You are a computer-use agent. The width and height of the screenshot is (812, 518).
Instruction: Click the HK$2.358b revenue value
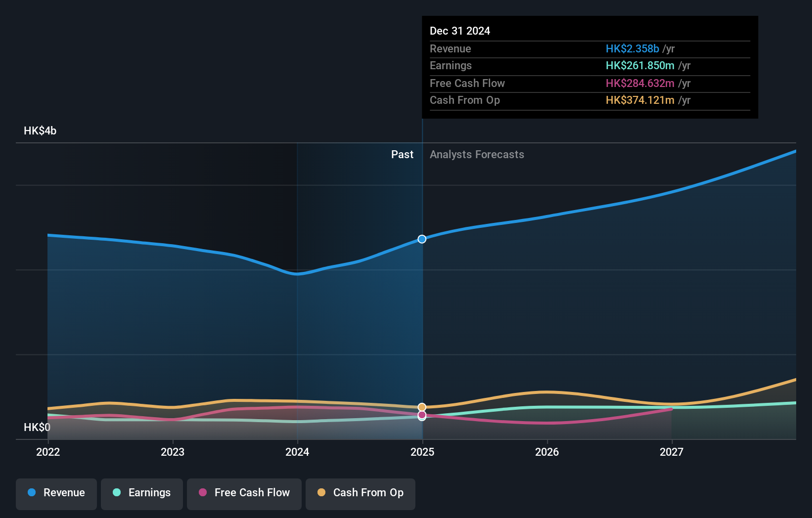[x=632, y=49]
